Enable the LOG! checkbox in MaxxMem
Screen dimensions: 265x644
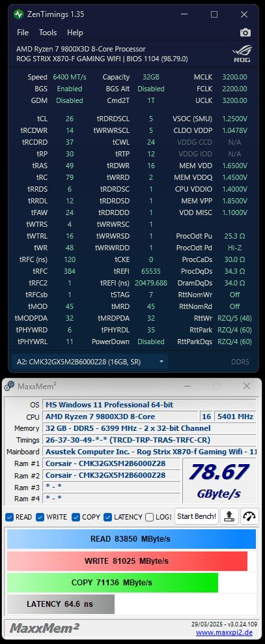(150, 517)
